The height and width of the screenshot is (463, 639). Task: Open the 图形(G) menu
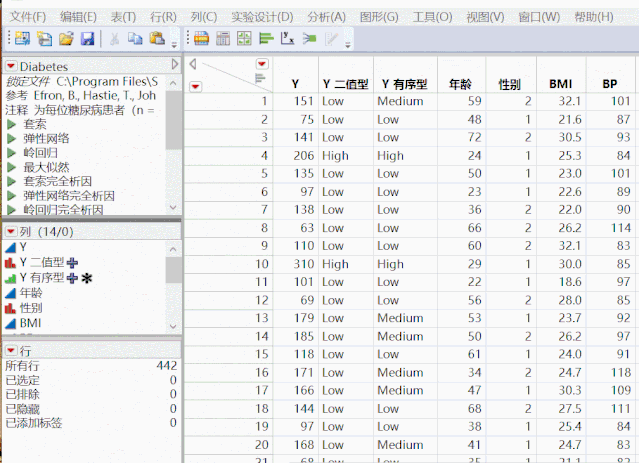[379, 17]
